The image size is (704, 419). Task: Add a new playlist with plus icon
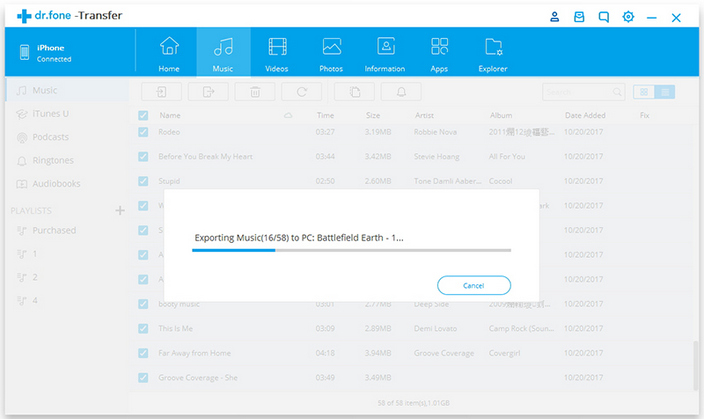point(120,210)
